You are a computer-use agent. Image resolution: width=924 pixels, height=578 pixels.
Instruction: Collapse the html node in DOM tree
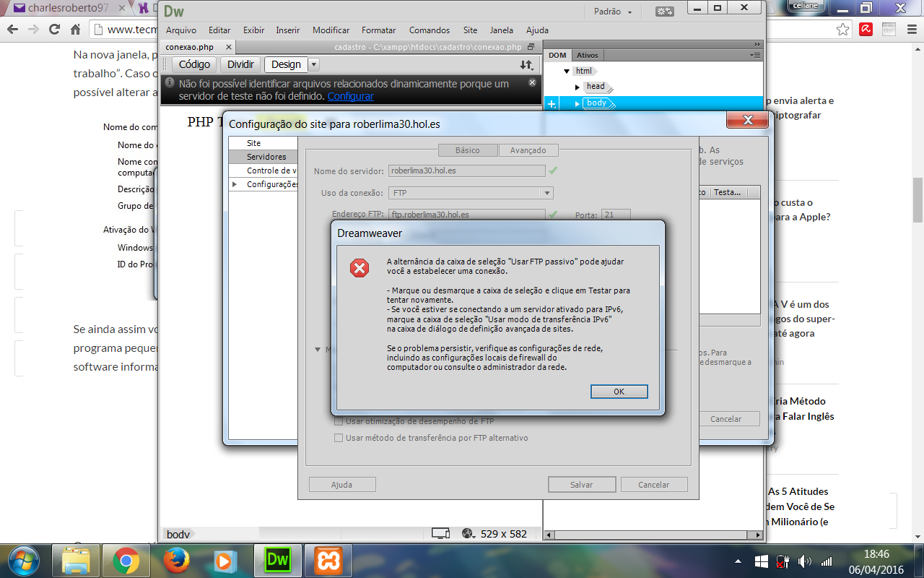click(567, 71)
